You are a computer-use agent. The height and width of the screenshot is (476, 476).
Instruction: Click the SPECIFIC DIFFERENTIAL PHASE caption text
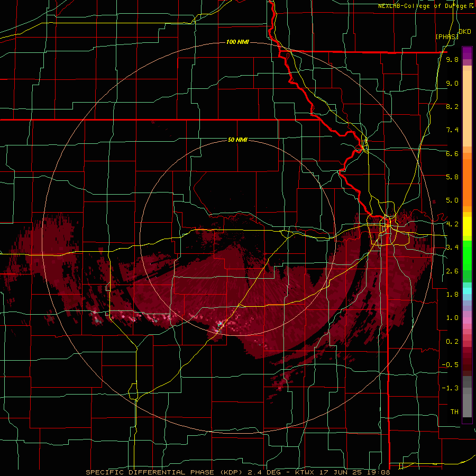click(x=150, y=472)
